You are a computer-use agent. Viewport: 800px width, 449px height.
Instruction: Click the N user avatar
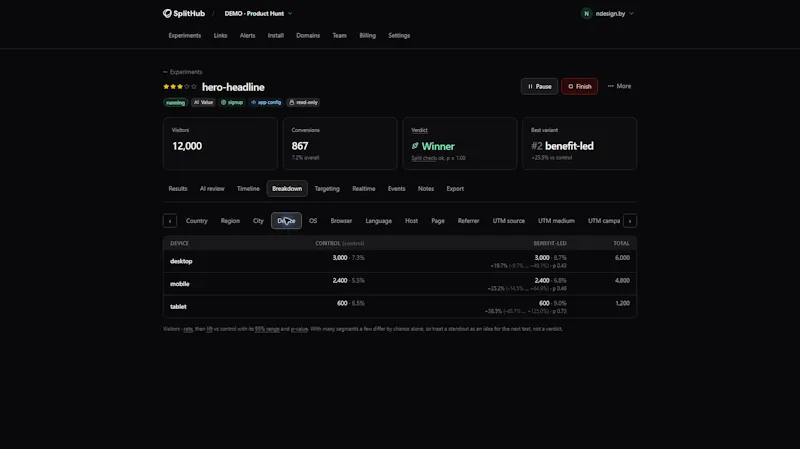click(586, 14)
